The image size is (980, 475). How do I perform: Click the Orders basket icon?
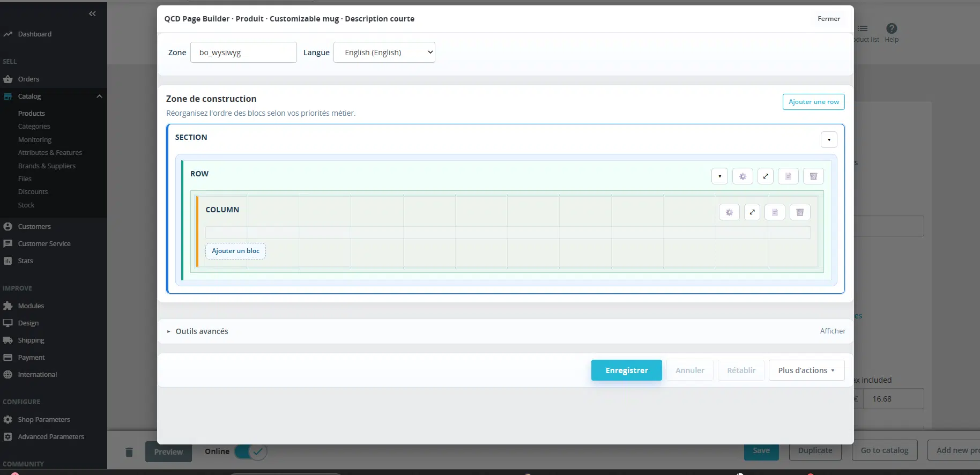tap(8, 79)
